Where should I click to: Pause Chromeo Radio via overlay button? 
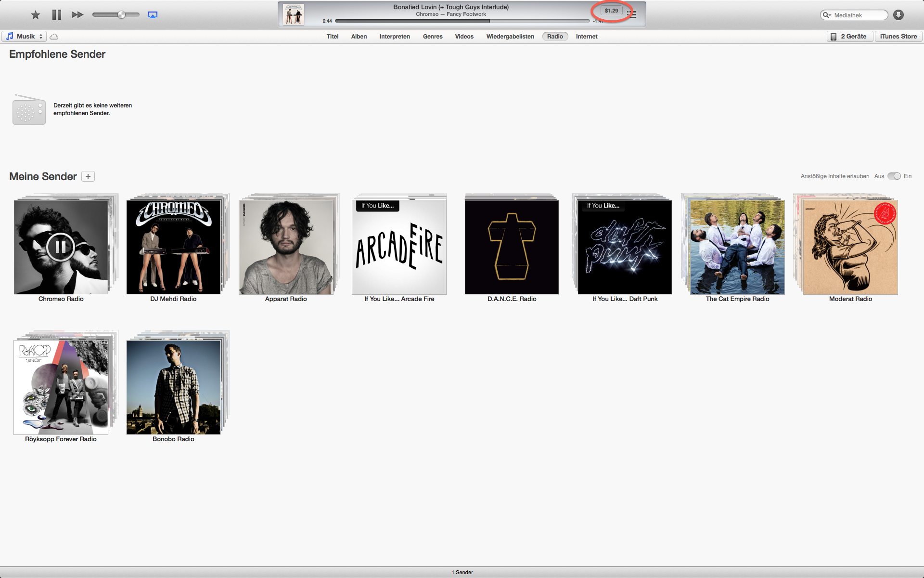point(61,247)
